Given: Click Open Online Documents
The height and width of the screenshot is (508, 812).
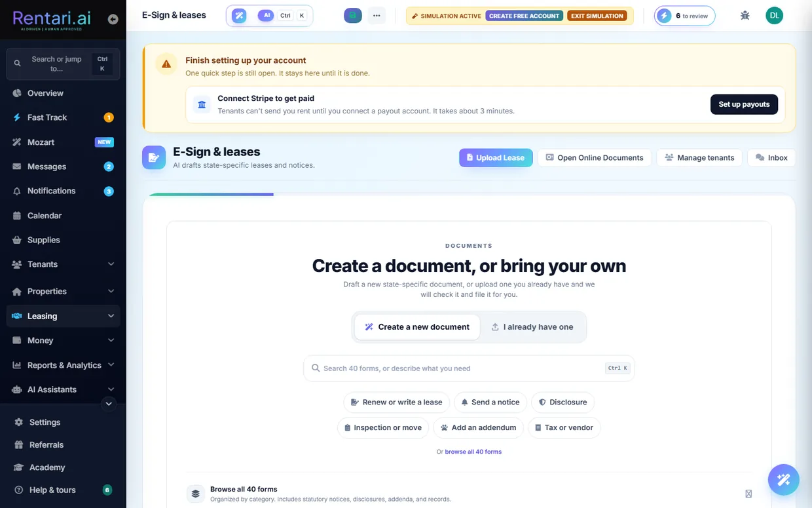Looking at the screenshot, I should [595, 157].
